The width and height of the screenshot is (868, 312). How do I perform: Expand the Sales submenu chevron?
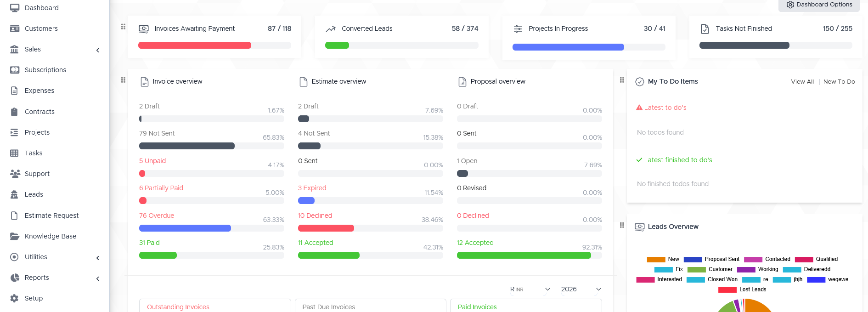tap(98, 50)
